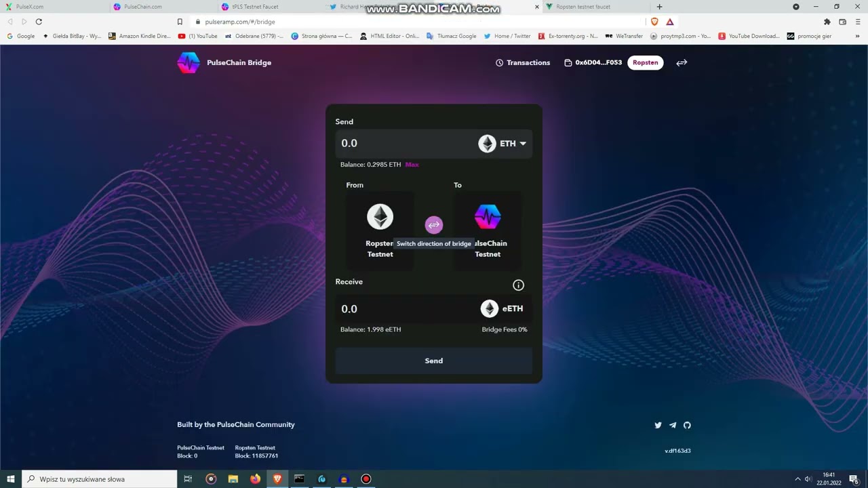Click the info icon beside Receive
This screenshot has height=488, width=868.
point(518,285)
